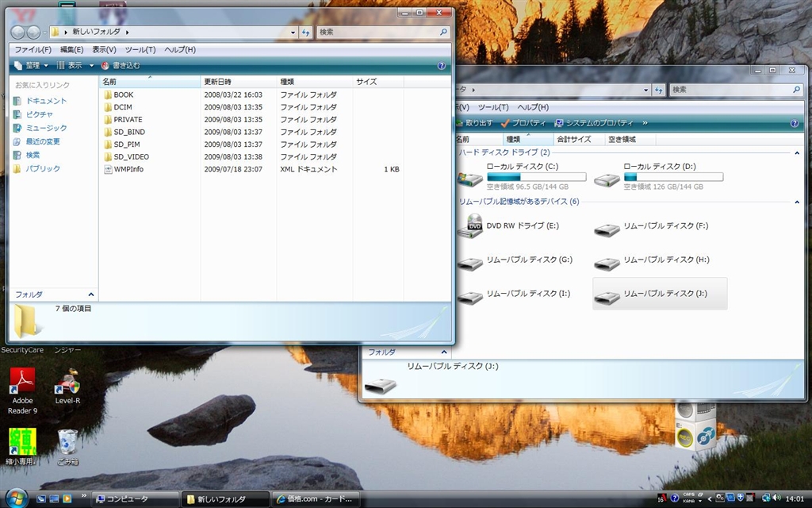Open the DCIM folder
The height and width of the screenshot is (508, 812).
123,107
